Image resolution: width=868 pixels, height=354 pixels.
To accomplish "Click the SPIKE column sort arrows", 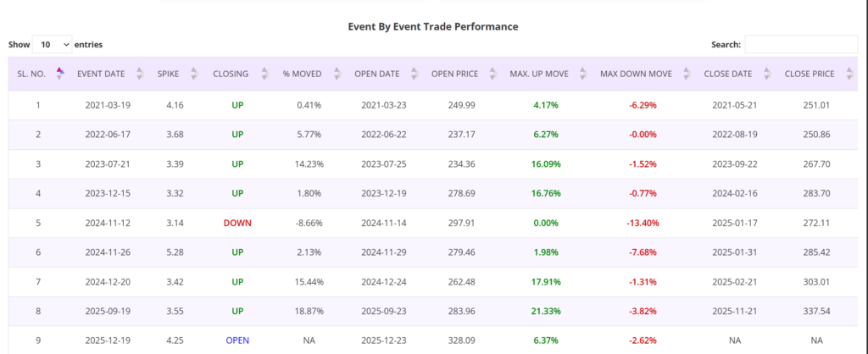I will pos(194,74).
